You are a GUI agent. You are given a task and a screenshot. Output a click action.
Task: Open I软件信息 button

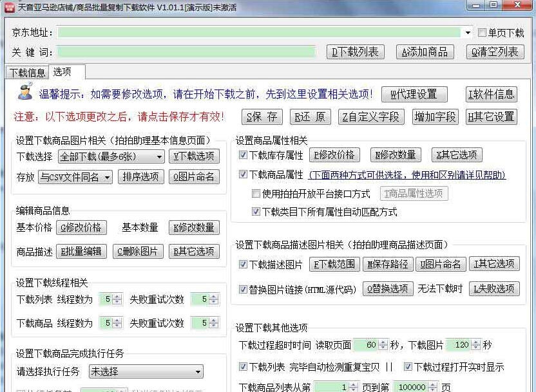[x=492, y=94]
